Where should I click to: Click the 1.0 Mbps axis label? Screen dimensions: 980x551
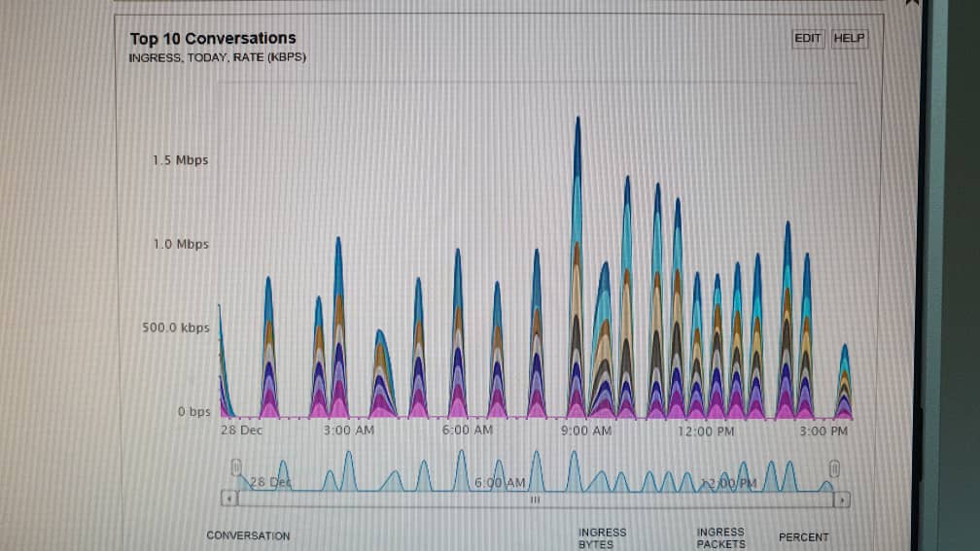[x=181, y=244]
